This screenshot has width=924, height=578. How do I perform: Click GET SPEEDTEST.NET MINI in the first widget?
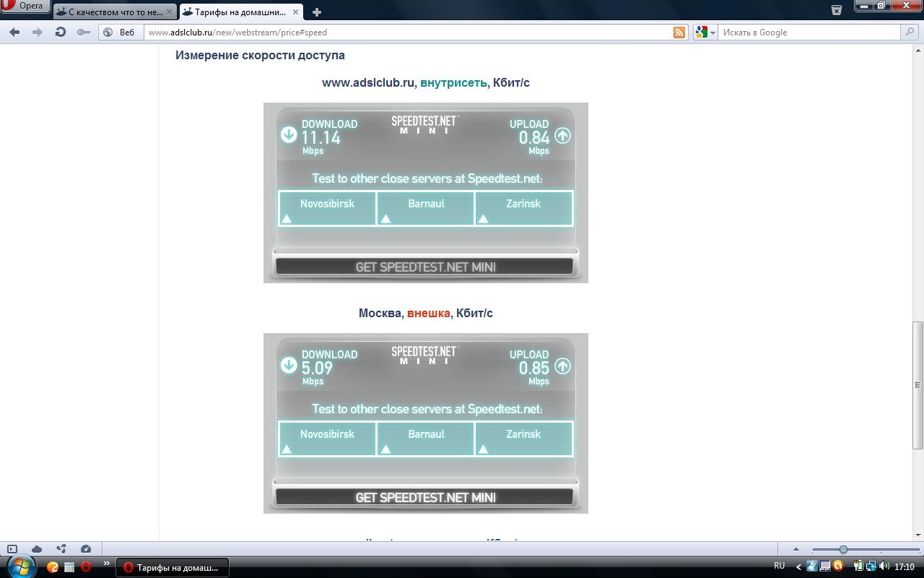pos(425,267)
